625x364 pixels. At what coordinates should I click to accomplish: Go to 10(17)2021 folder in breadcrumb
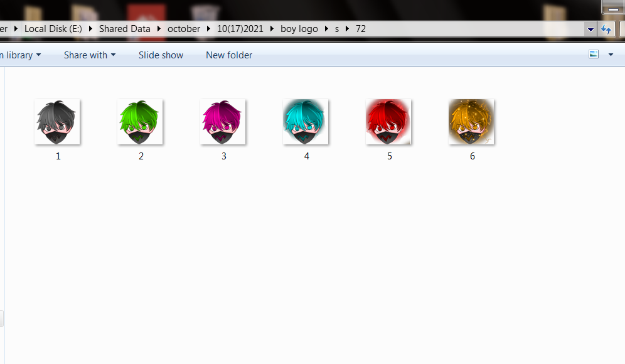click(x=240, y=29)
